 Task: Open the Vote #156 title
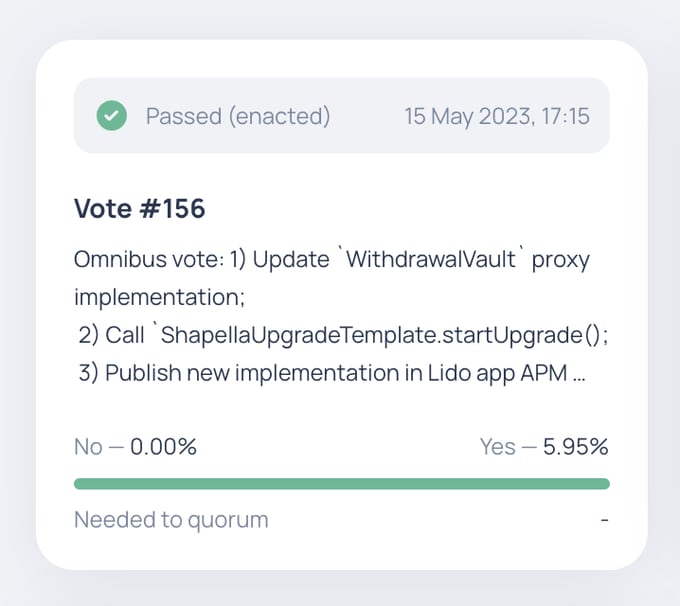(x=139, y=208)
